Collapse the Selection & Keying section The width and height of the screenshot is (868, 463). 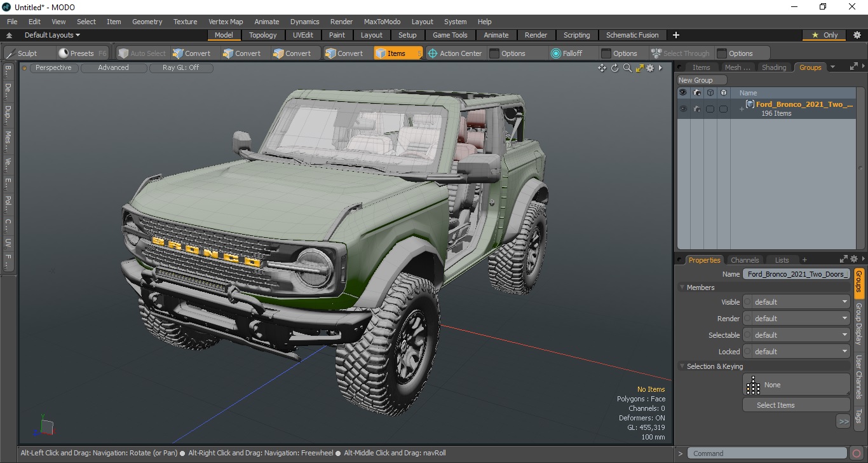(x=682, y=366)
